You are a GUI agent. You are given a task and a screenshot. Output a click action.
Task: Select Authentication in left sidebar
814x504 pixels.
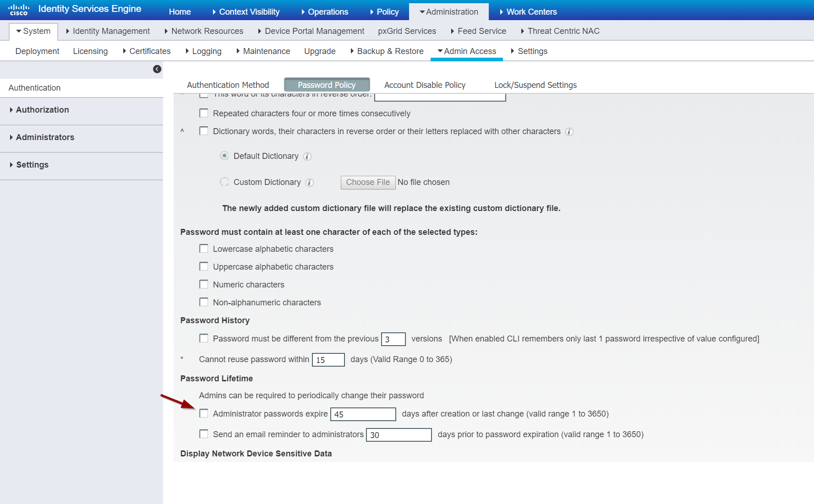(x=34, y=88)
